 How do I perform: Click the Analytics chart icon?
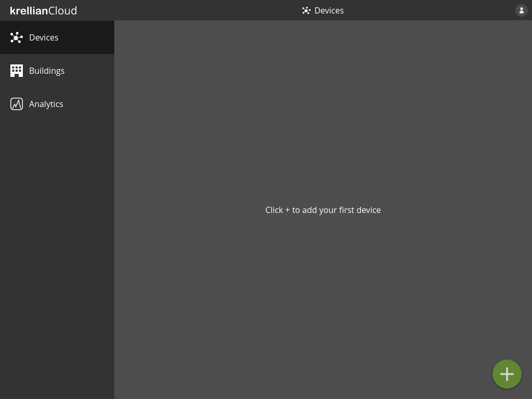pos(17,104)
